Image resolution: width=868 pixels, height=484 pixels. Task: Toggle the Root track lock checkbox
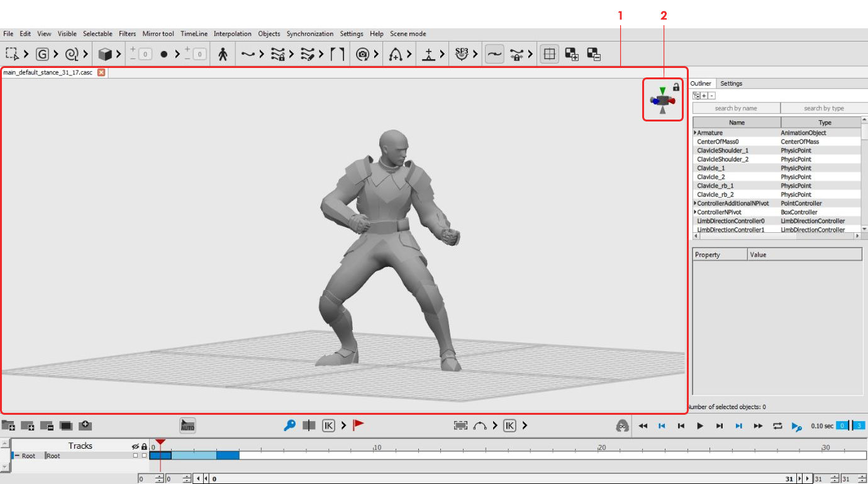point(144,455)
